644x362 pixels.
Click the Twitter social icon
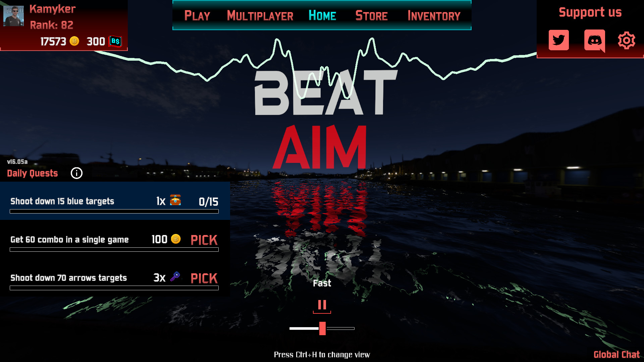click(558, 40)
